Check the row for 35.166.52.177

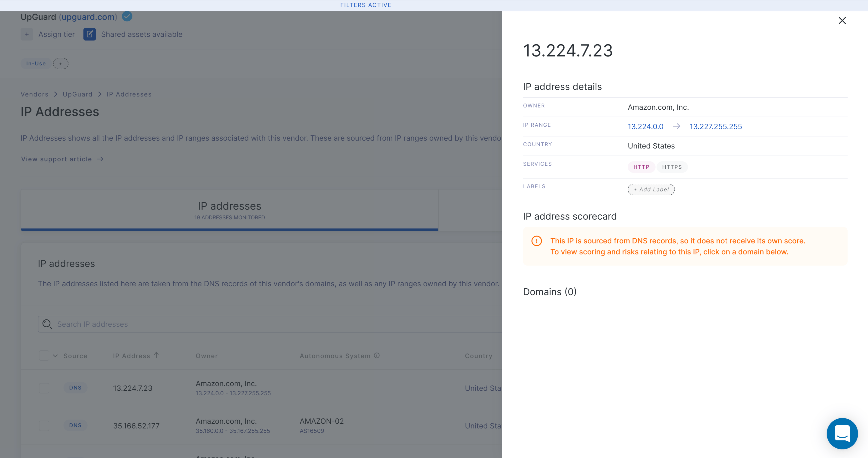click(44, 426)
